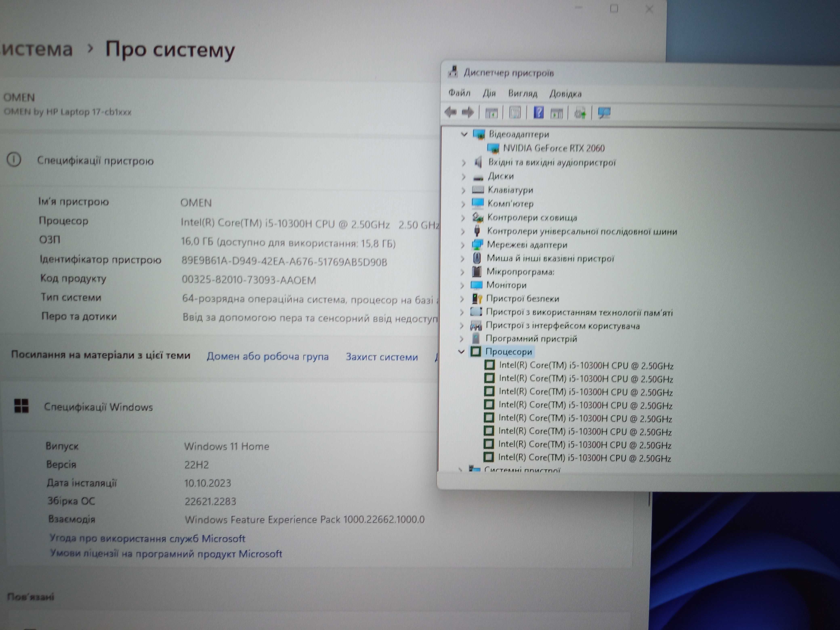Click the scan for hardware changes monitor icon
Image resolution: width=840 pixels, height=630 pixels.
tap(604, 113)
